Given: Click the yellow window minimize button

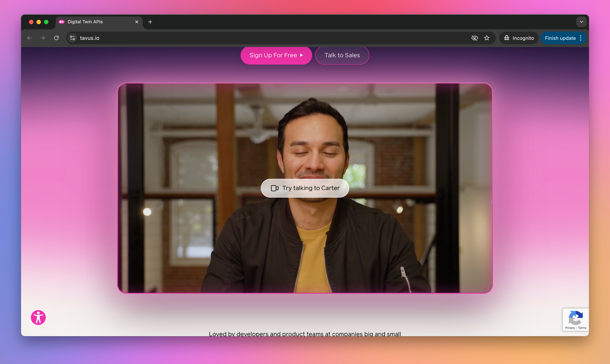Looking at the screenshot, I should (x=39, y=22).
